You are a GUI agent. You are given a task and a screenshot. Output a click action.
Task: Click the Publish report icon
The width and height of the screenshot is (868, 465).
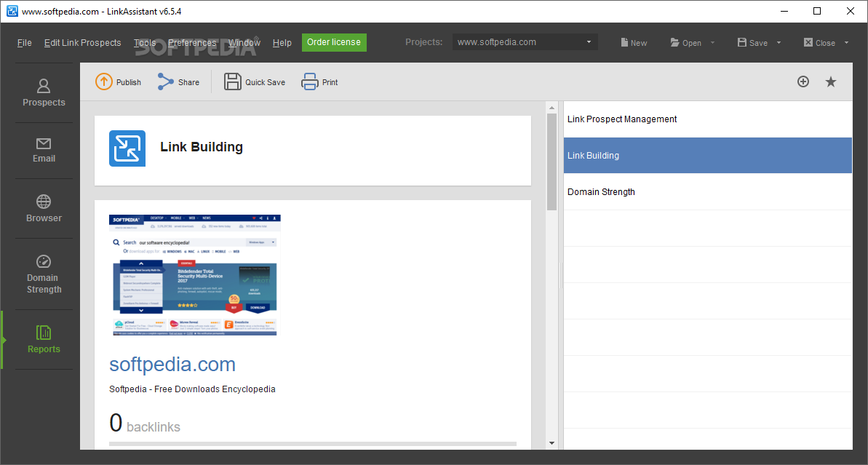[x=103, y=82]
